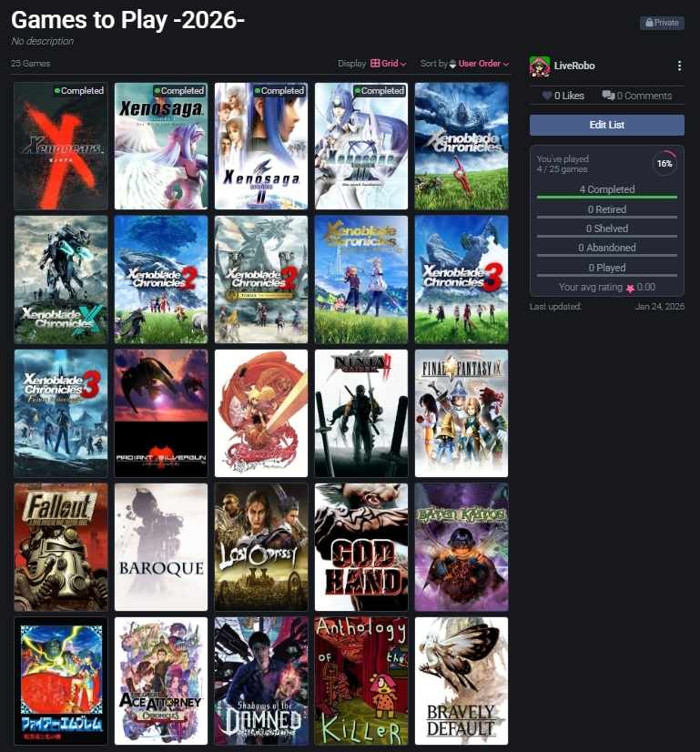The height and width of the screenshot is (752, 700).
Task: Click the 16% progress circle
Action: point(664,164)
